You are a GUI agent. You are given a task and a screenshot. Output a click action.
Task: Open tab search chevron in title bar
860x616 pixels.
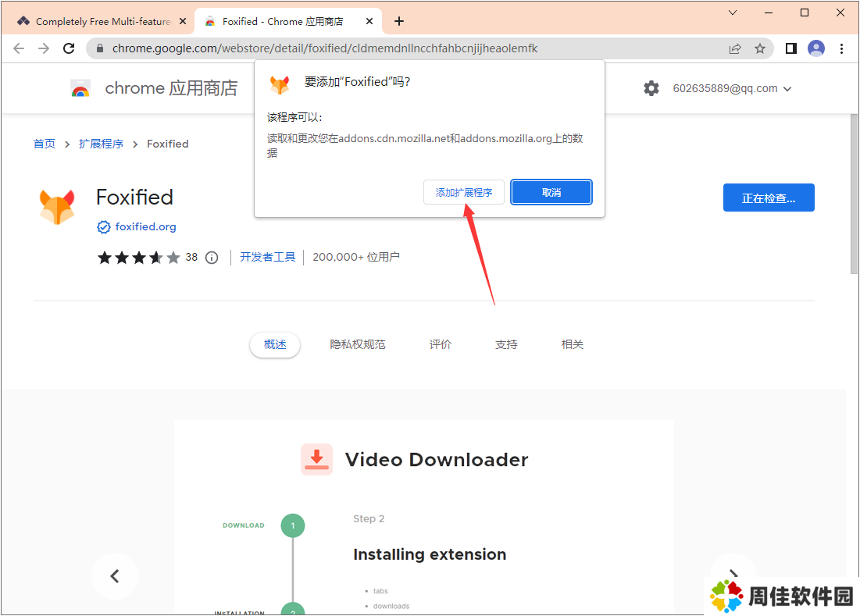click(733, 12)
